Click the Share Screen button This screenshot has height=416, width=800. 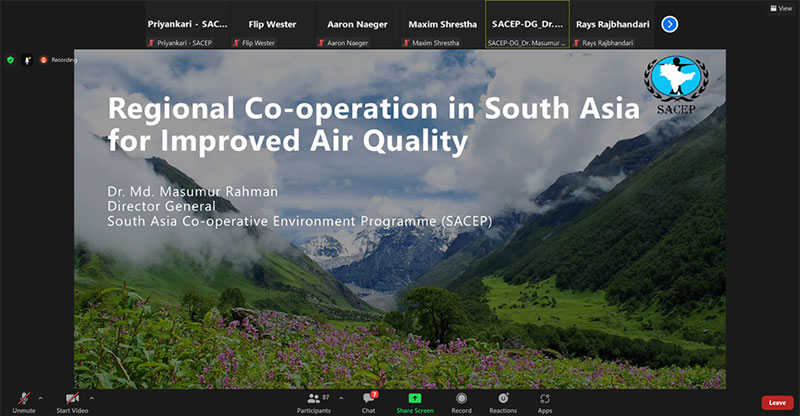click(415, 403)
